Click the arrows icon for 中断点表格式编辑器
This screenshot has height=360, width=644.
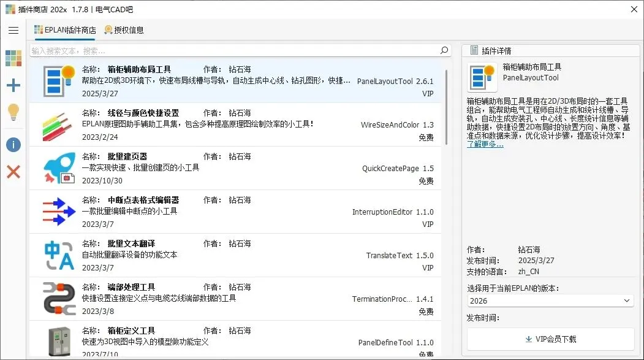point(59,212)
